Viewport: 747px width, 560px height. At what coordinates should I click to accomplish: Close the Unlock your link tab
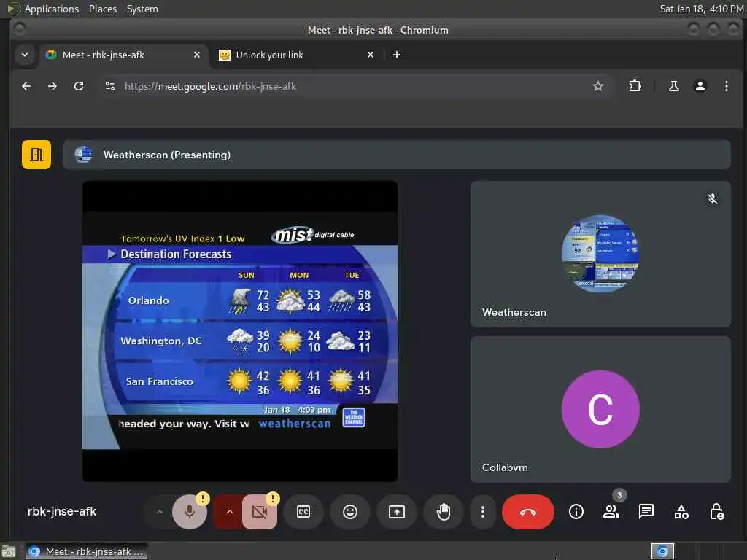click(x=370, y=55)
